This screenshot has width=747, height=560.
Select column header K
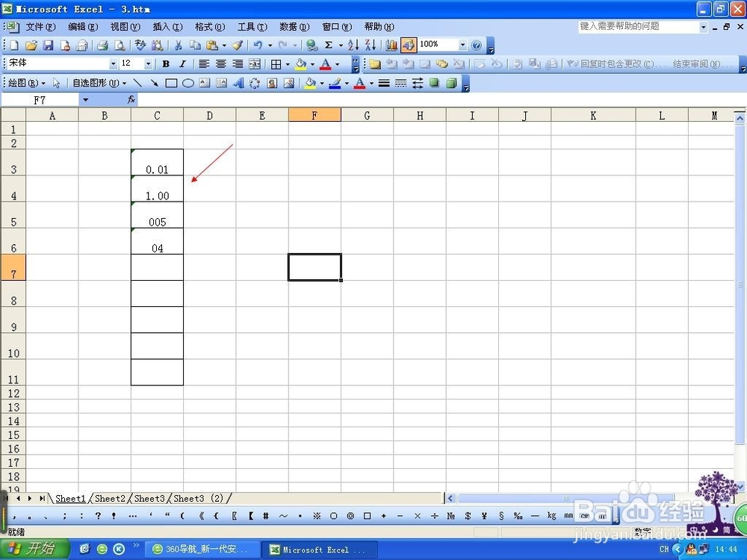[x=593, y=115]
